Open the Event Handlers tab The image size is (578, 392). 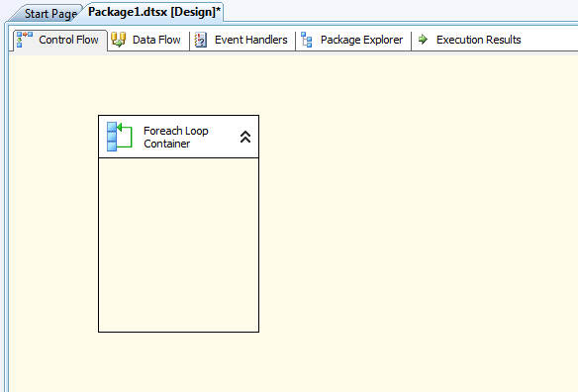(x=242, y=40)
